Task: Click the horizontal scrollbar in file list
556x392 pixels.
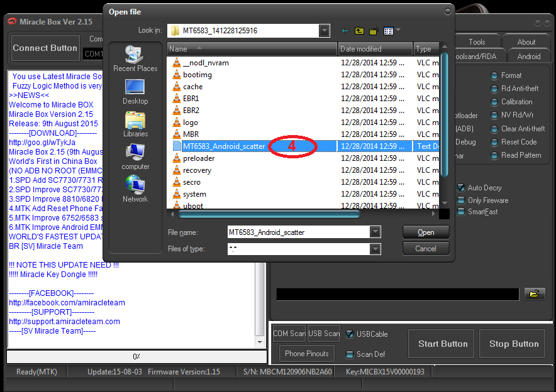Action: [269, 214]
